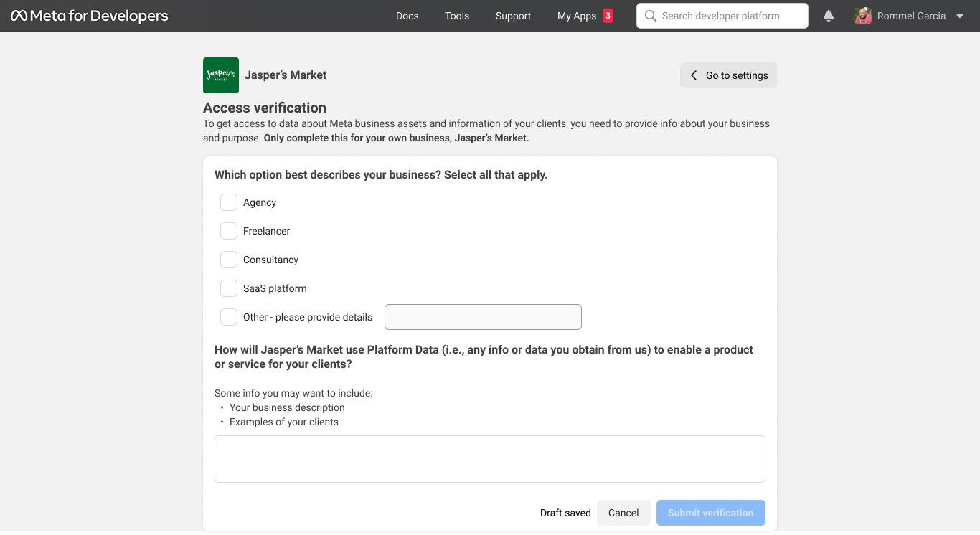This screenshot has width=980, height=535.
Task: Click the Other details text field
Action: (483, 317)
